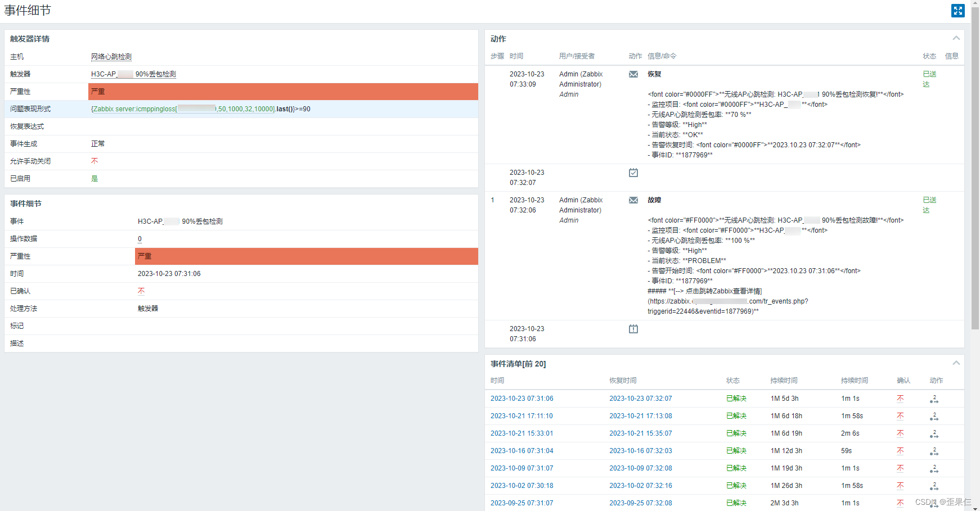Image resolution: width=980 pixels, height=511 pixels.
Task: Open event 2023-10-02 07:30:18 link
Action: [522, 486]
